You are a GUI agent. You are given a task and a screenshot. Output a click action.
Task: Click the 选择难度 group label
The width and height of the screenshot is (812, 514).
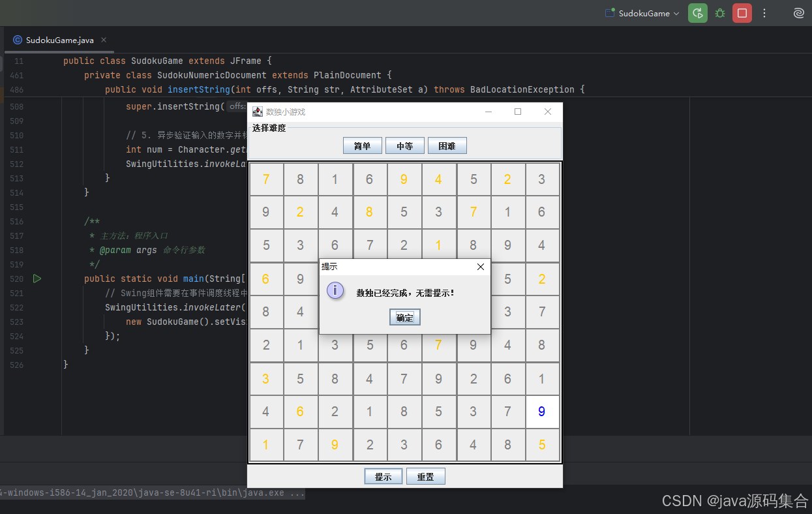[x=269, y=128]
